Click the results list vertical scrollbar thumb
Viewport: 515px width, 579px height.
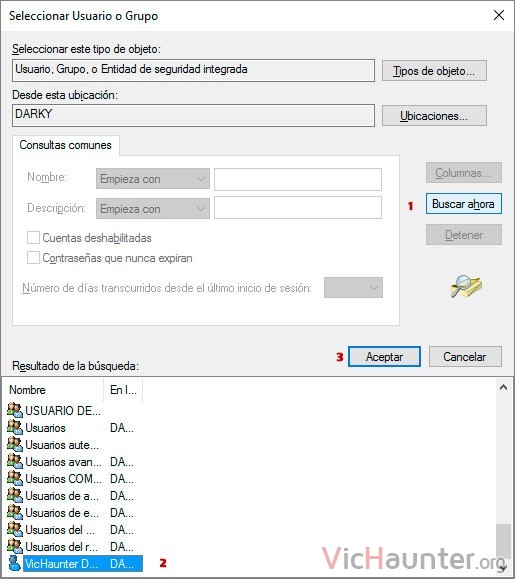502,540
